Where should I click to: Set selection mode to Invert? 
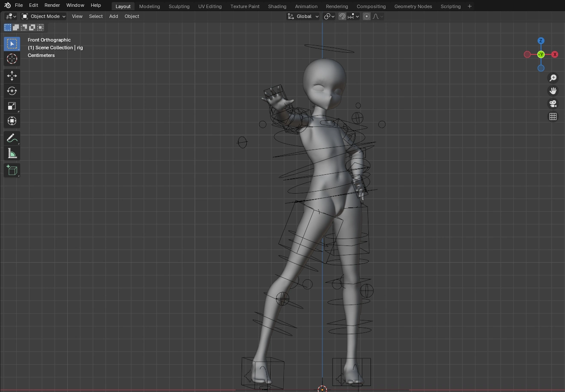pyautogui.click(x=32, y=27)
